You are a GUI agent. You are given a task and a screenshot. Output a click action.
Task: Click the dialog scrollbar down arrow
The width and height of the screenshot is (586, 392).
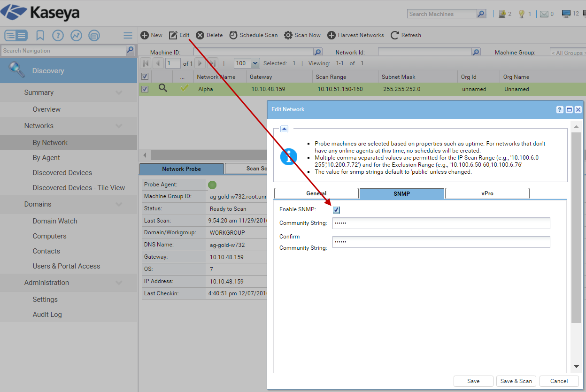pos(576,367)
